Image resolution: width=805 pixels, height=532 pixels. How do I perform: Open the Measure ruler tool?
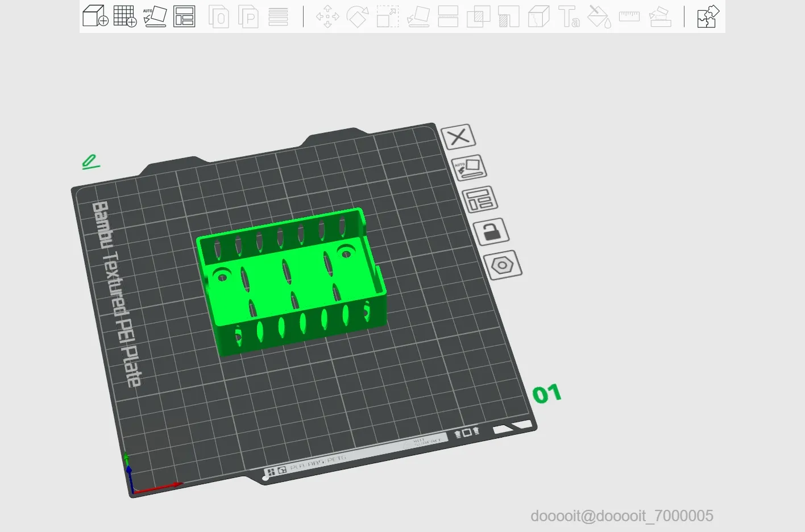click(x=629, y=16)
